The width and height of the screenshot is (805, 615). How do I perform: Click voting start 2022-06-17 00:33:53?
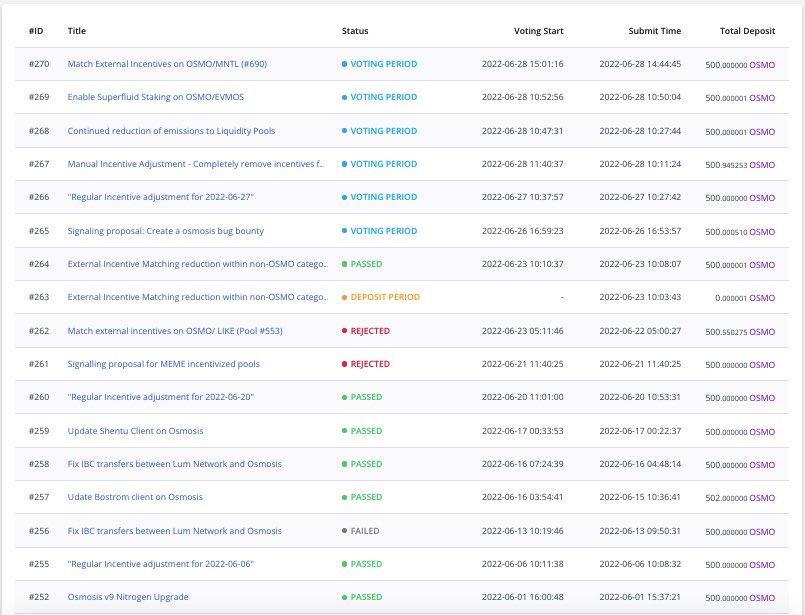[x=522, y=431]
